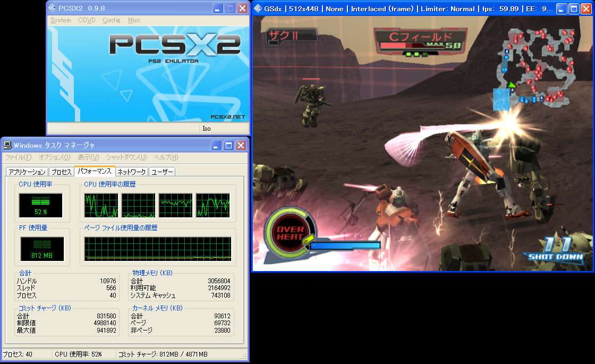Maximize the GSdx game window
This screenshot has width=595, height=364.
(x=574, y=9)
